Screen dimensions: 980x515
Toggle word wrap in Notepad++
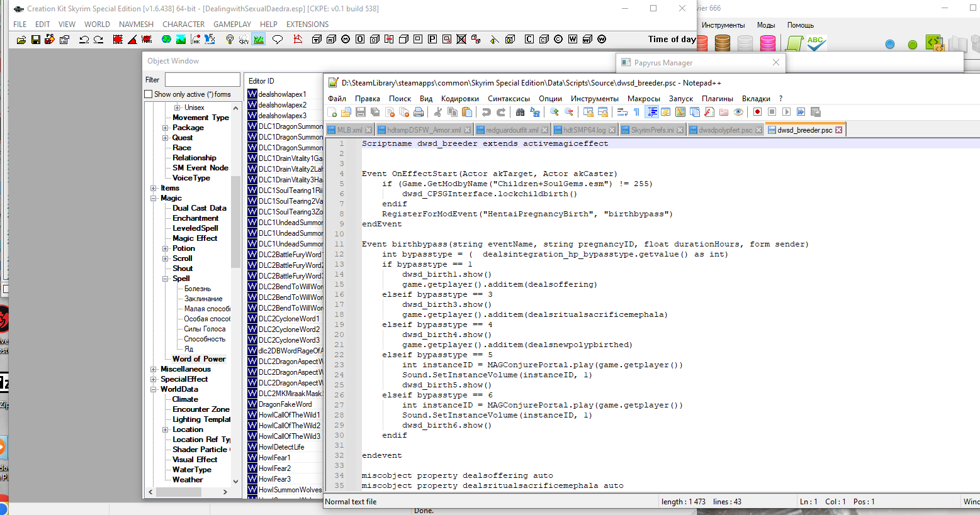click(622, 112)
